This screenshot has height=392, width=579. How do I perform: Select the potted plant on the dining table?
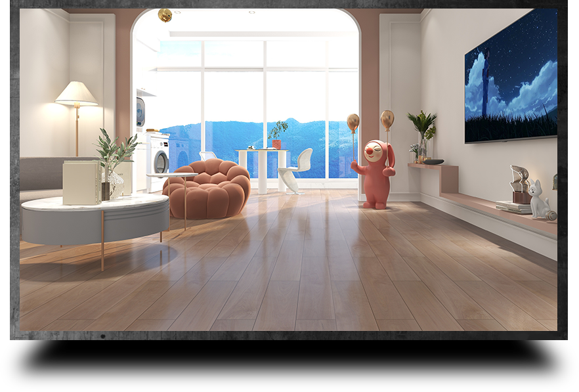[x=278, y=134]
